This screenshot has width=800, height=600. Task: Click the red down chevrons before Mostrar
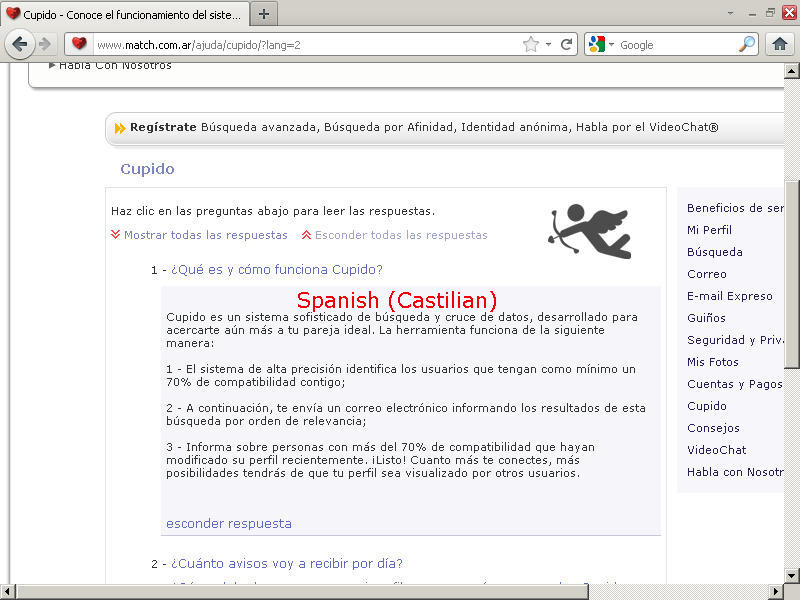(x=115, y=234)
